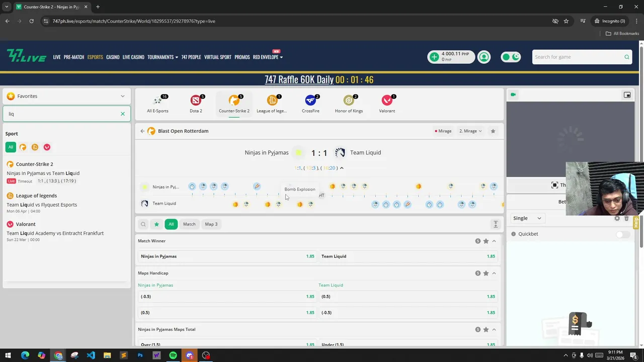Collapse the map score details chevron
This screenshot has width=644, height=362.
pos(342,168)
